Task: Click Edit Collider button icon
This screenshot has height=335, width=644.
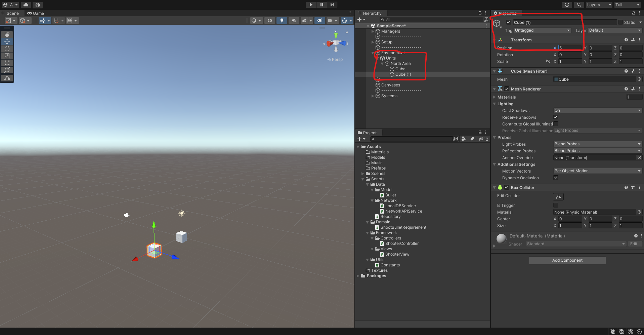Action: (558, 197)
